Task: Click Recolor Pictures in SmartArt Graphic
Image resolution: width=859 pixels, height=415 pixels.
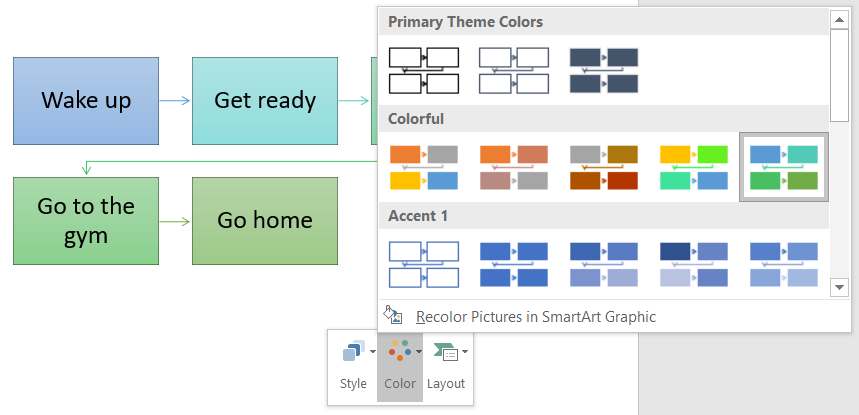Action: (x=536, y=316)
